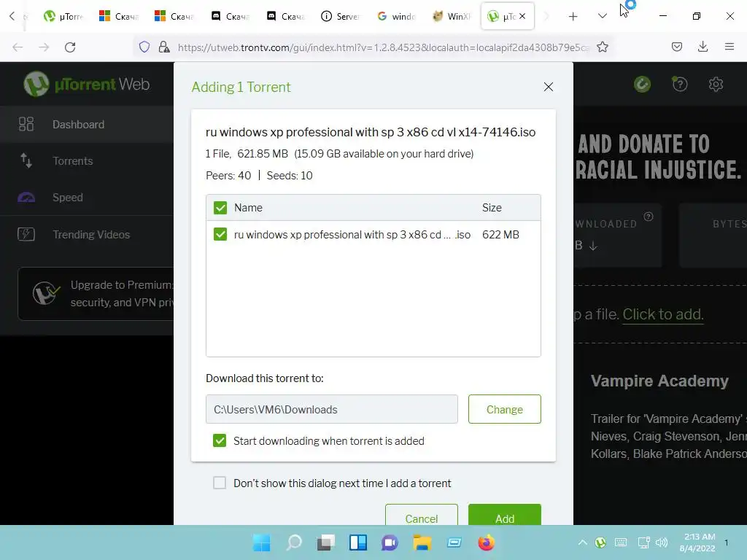Bookmark this page with the star
Viewport: 747px width, 560px height.
pyautogui.click(x=602, y=47)
